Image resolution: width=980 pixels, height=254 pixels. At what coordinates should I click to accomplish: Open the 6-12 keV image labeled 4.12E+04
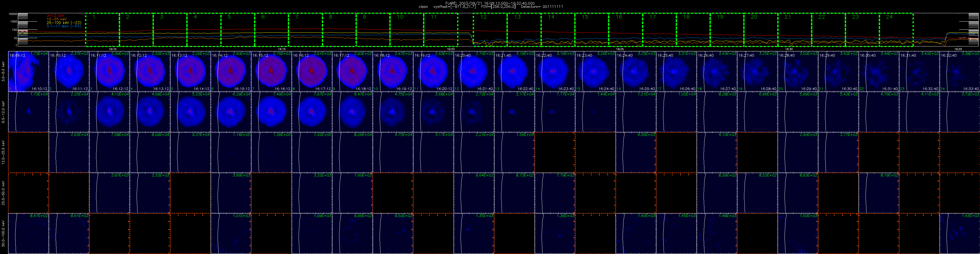point(110,112)
